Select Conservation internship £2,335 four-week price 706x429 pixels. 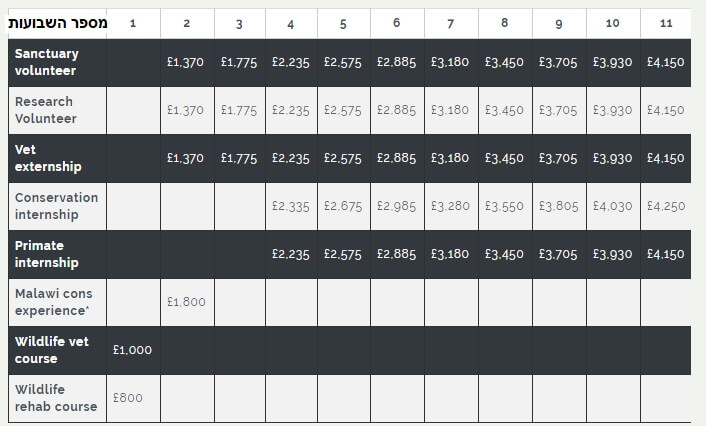291,206
